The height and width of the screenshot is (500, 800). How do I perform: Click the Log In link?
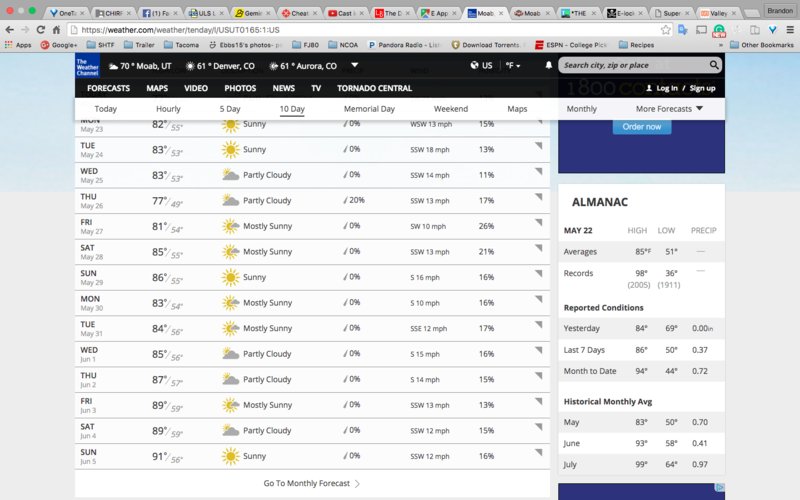tap(667, 88)
